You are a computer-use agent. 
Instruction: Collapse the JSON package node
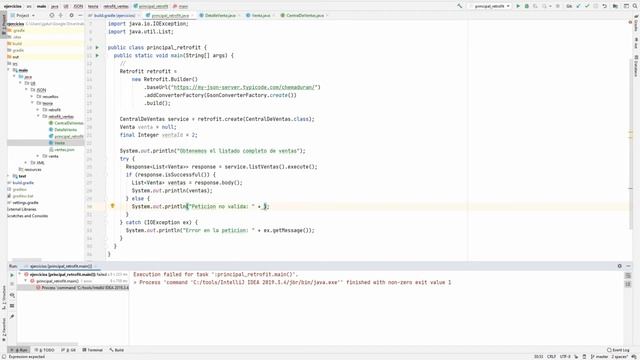coord(27,90)
